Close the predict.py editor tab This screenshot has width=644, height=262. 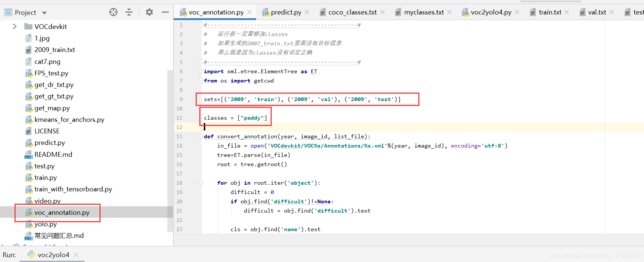(307, 12)
